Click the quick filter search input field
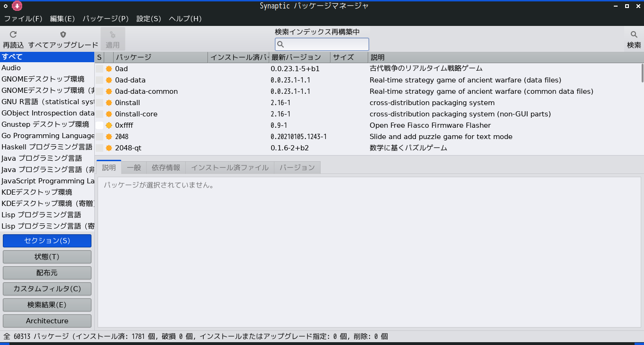Viewport: 644px width, 345px height. pyautogui.click(x=322, y=44)
